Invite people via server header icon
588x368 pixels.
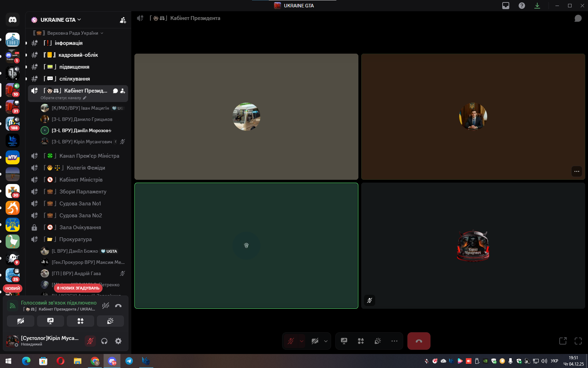[123, 20]
